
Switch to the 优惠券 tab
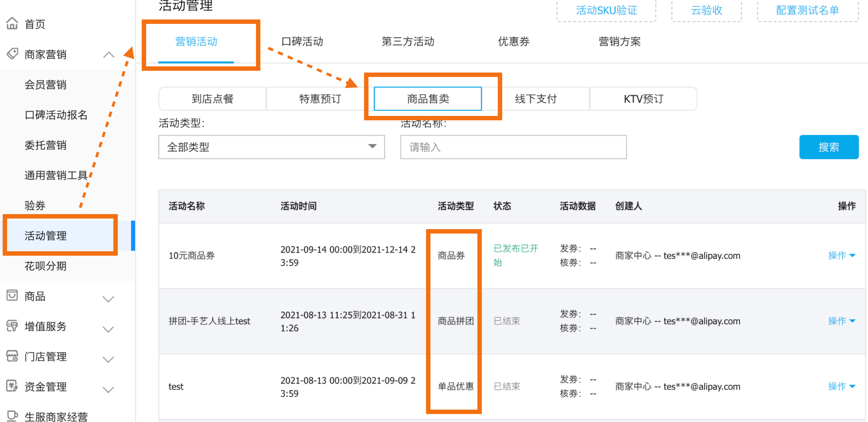[514, 42]
